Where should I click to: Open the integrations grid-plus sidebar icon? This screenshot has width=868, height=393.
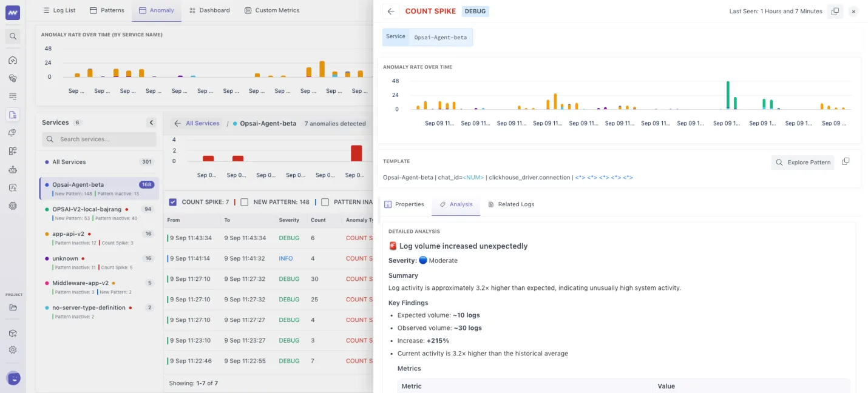(x=13, y=151)
